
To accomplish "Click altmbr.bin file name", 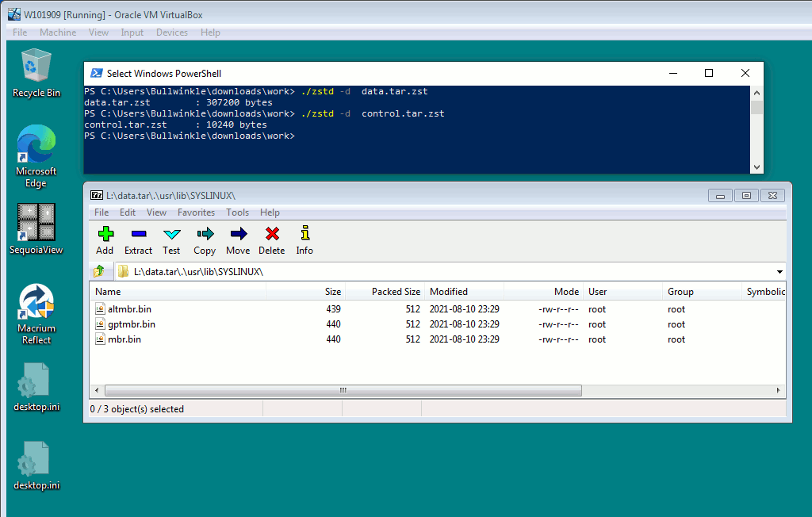I will (129, 308).
